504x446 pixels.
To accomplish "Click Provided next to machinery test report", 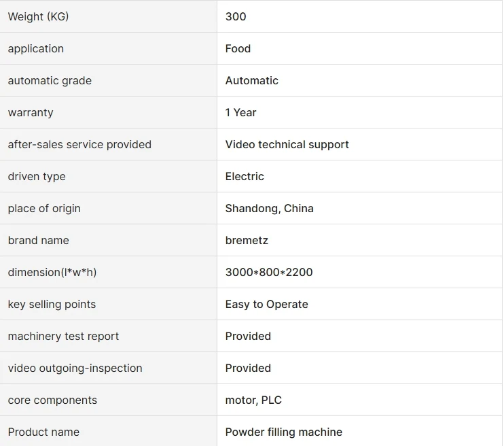I will click(x=248, y=337).
